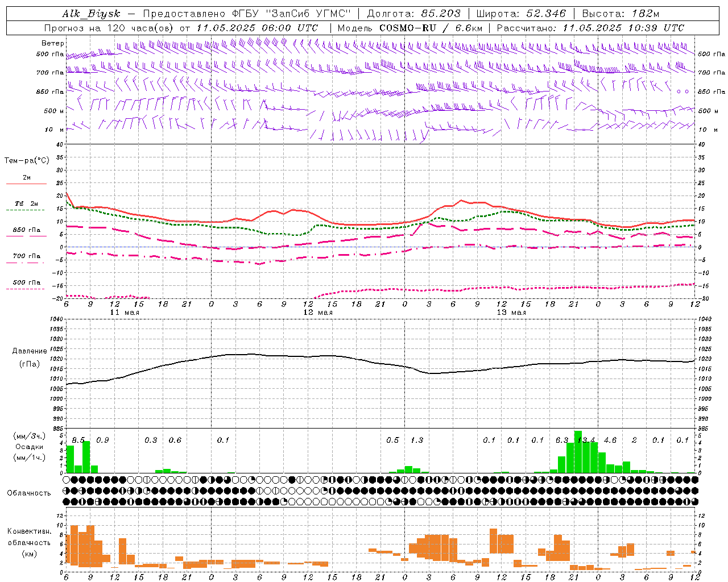Click the "Высота: 182м" header field

(x=621, y=14)
